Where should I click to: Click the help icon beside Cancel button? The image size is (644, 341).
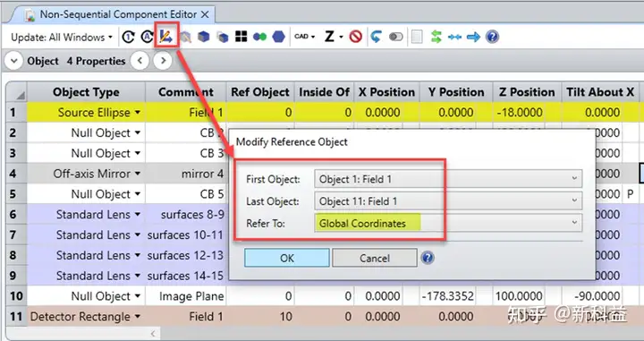428,258
